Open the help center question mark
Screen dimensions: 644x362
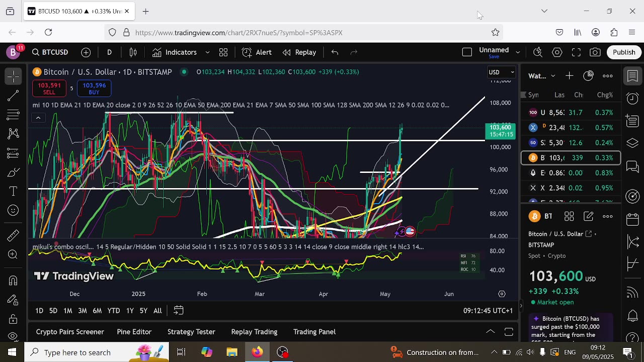pos(632,338)
